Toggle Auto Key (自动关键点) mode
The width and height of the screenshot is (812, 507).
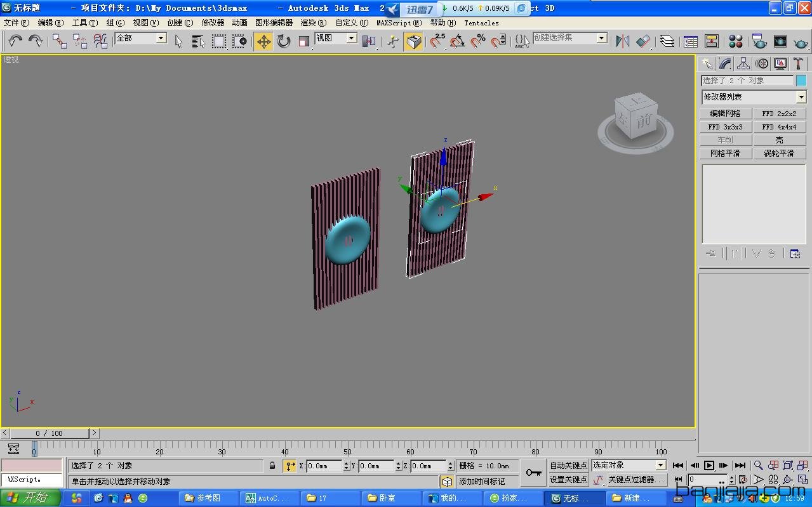coord(568,466)
